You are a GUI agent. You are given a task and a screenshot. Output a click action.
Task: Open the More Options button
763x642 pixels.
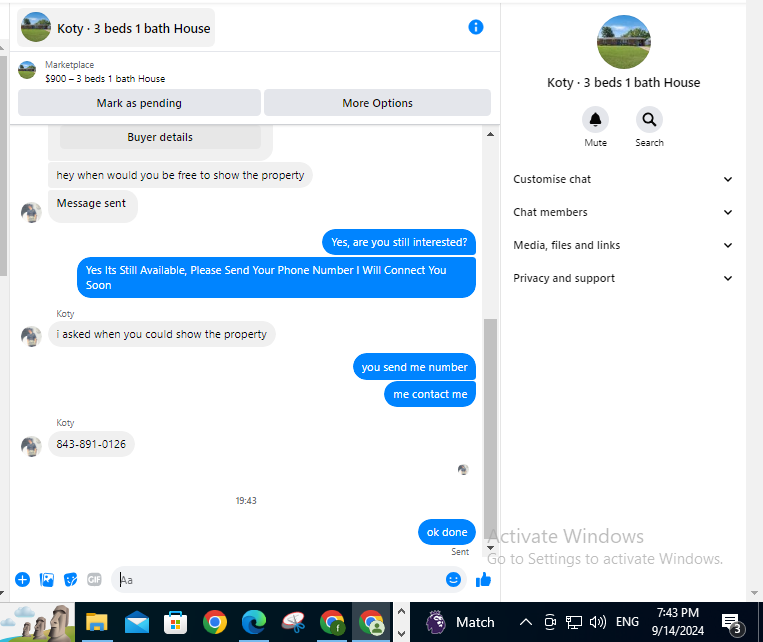pos(377,103)
